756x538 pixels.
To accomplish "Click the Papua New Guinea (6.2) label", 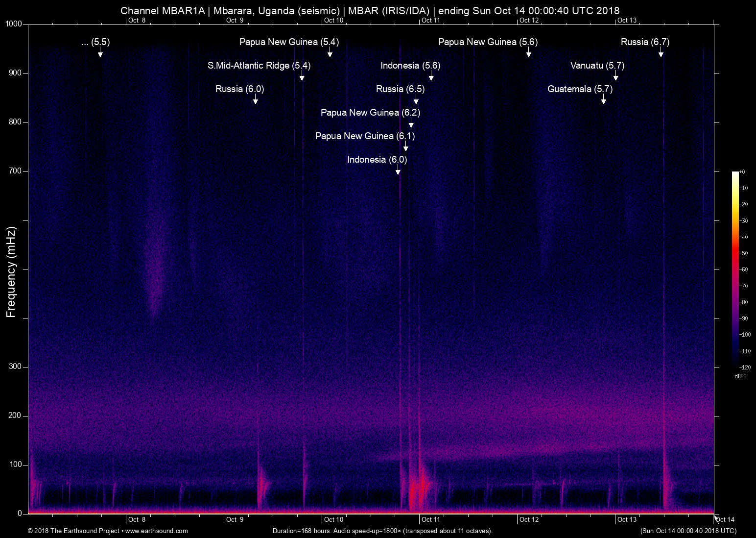I will (x=370, y=113).
